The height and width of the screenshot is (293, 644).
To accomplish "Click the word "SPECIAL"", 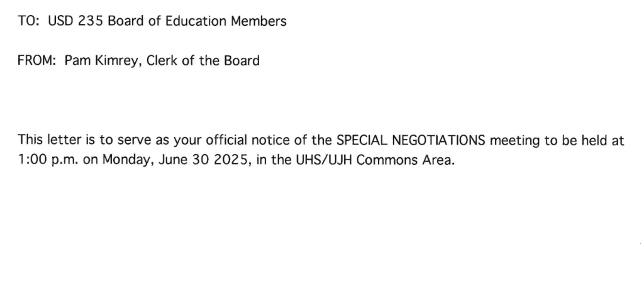I will point(358,141).
